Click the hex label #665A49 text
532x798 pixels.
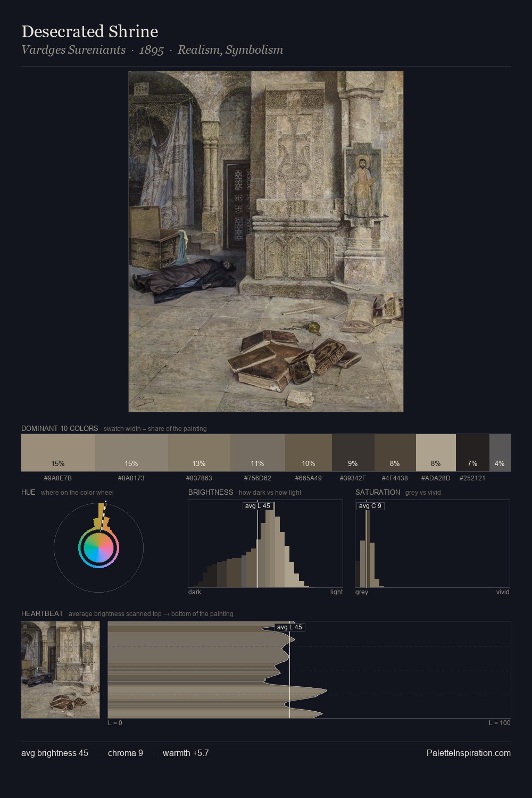click(309, 478)
